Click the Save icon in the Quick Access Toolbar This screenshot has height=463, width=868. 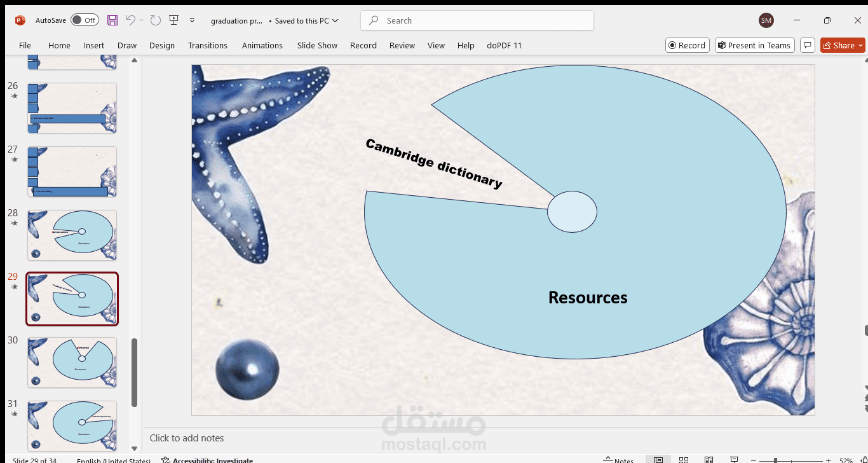tap(112, 20)
